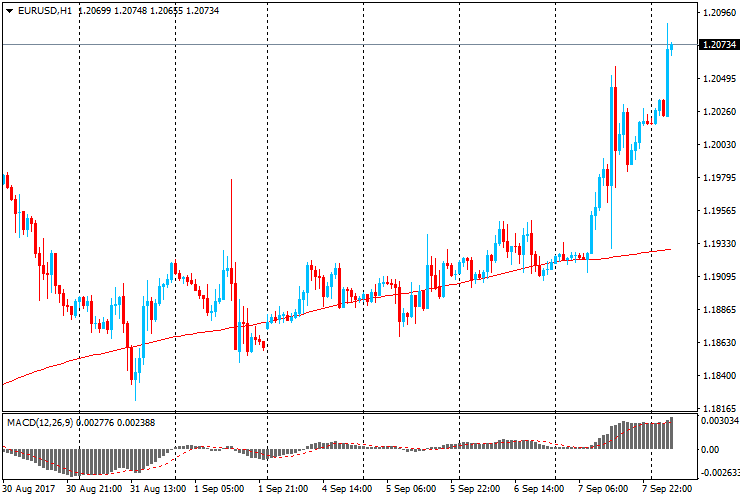Click the 1.20960 price scale value
Image resolution: width=740 pixels, height=500 pixels.
pos(719,13)
